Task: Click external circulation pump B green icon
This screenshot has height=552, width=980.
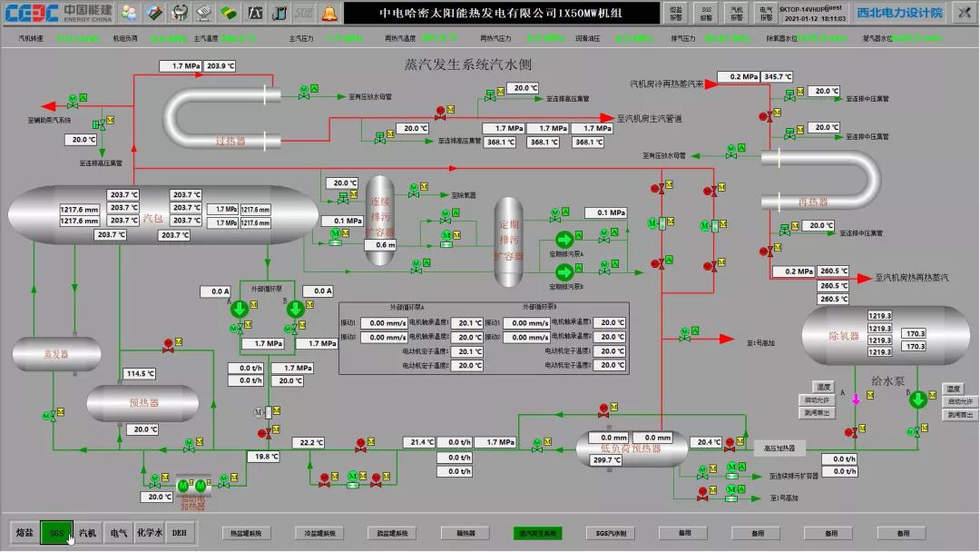Action: [295, 310]
